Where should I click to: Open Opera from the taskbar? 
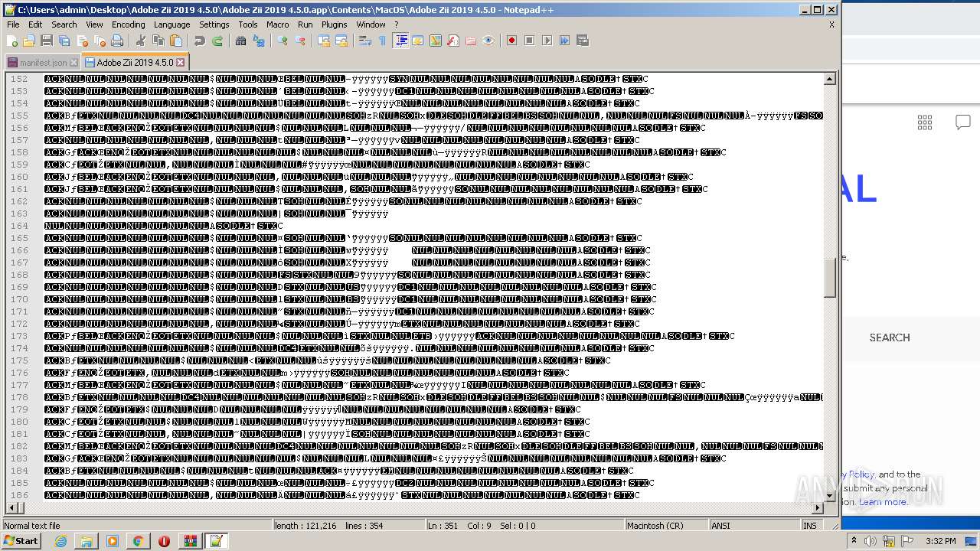click(x=164, y=541)
